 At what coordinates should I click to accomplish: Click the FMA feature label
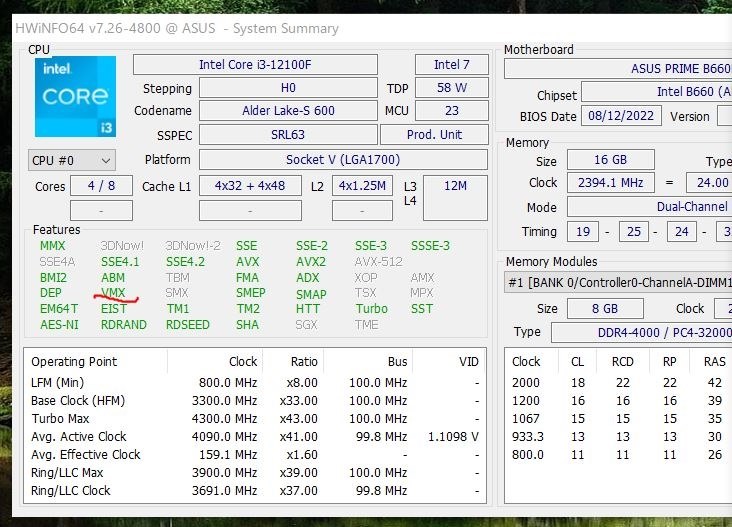(247, 278)
